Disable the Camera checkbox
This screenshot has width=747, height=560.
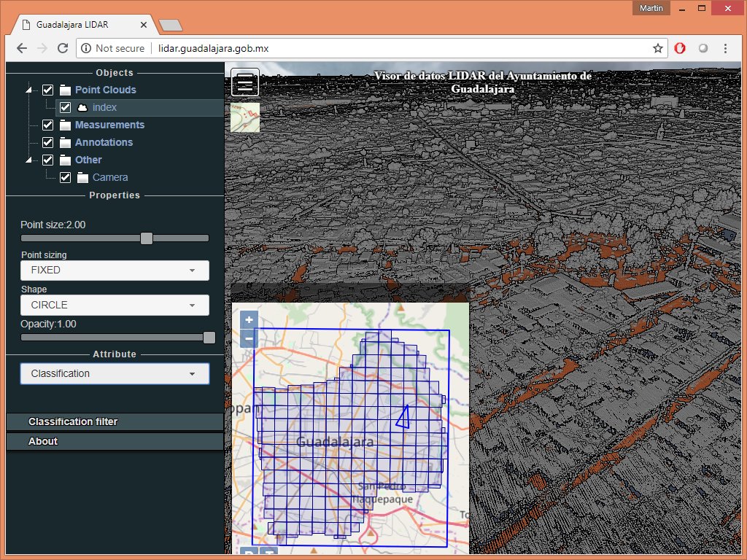pyautogui.click(x=66, y=177)
